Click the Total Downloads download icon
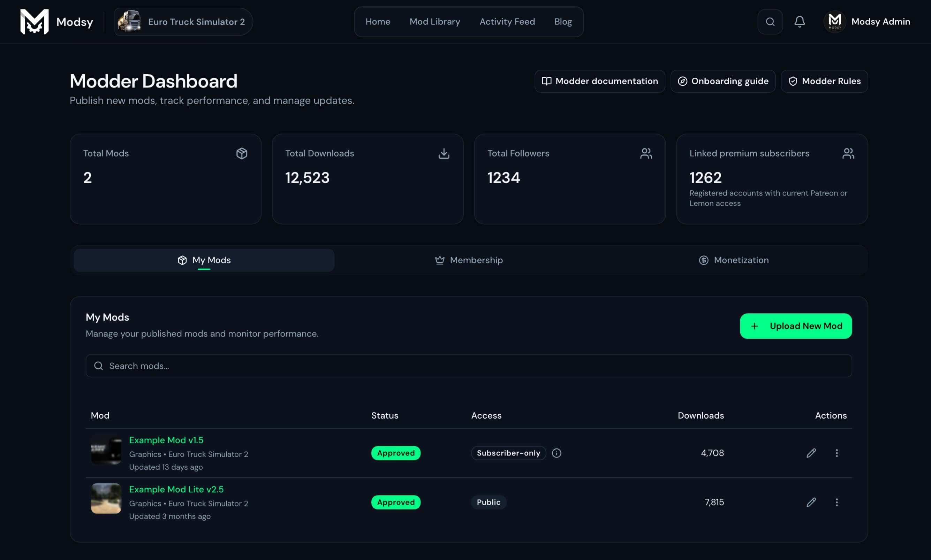This screenshot has height=560, width=931. [x=444, y=153]
